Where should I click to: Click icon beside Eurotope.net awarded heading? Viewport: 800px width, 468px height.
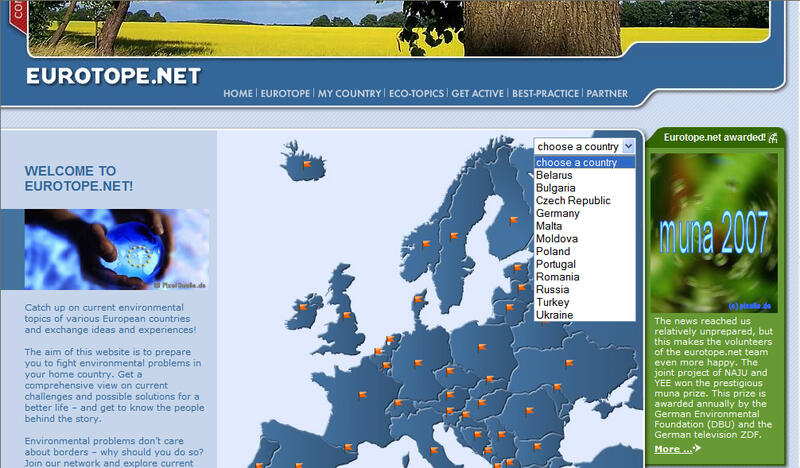point(773,137)
